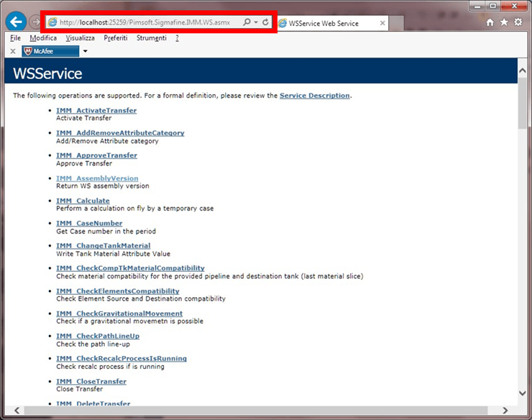Open the File menu

click(15, 38)
